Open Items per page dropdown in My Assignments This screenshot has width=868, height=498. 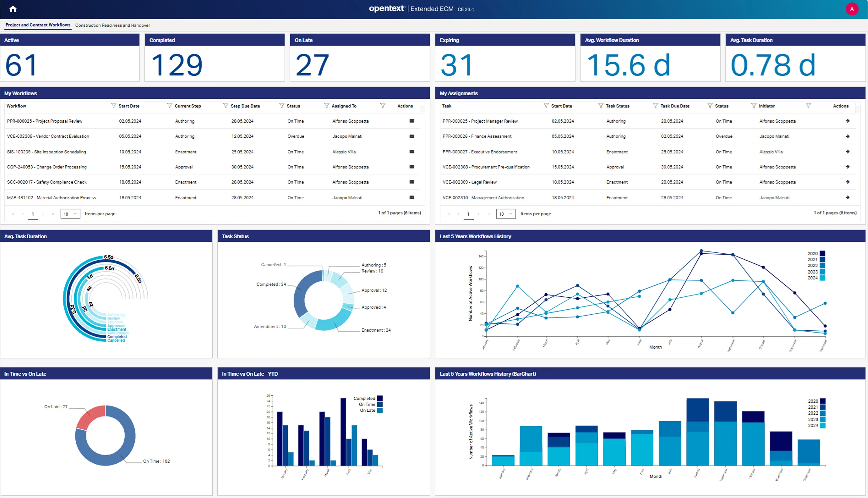pos(506,214)
